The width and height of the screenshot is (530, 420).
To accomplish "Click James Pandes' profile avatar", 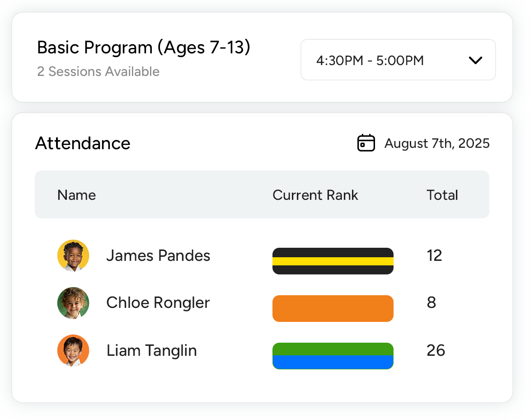I will [x=73, y=255].
